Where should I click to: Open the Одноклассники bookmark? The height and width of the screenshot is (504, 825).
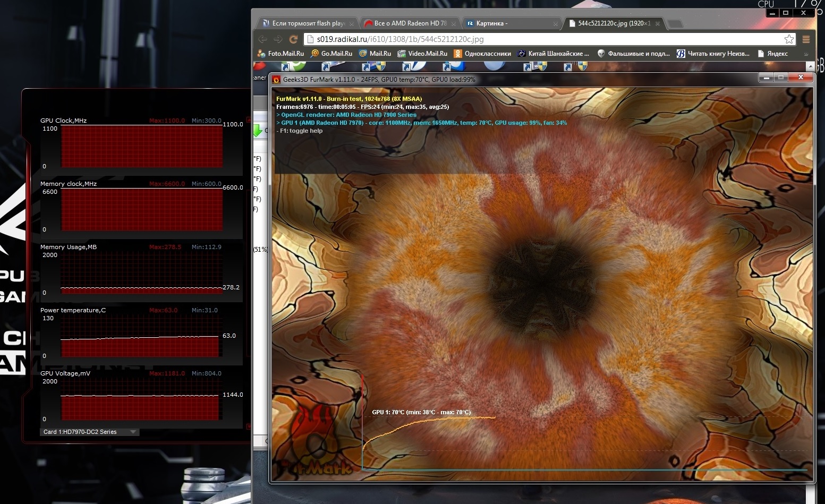pos(482,54)
